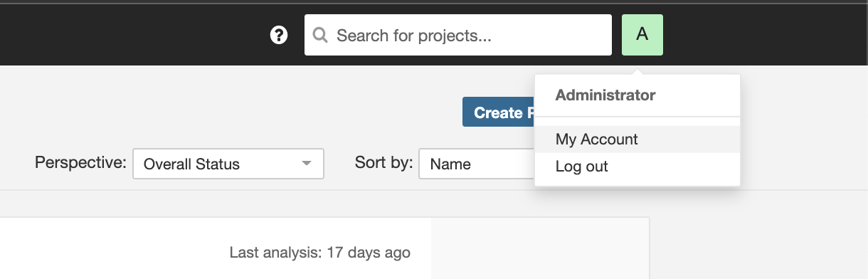Click the grey panel beside project card
The image size is (868, 279).
tap(540, 248)
